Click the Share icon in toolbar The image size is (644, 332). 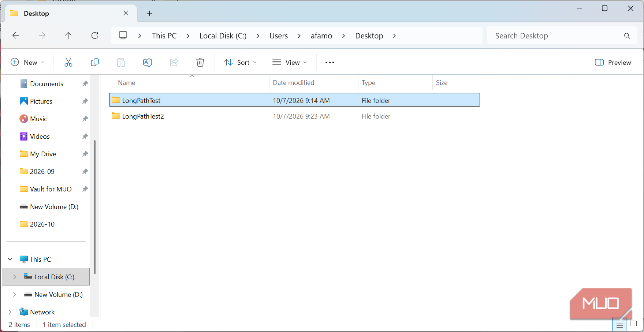tap(174, 62)
